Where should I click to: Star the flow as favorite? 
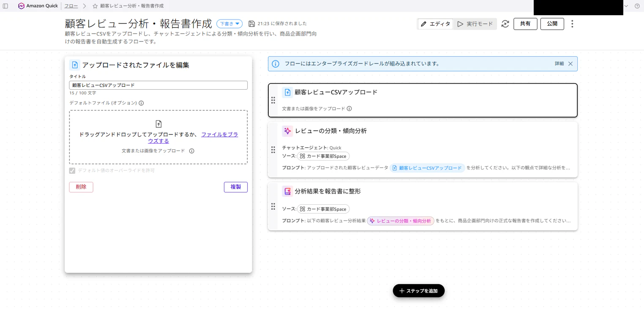tap(95, 6)
